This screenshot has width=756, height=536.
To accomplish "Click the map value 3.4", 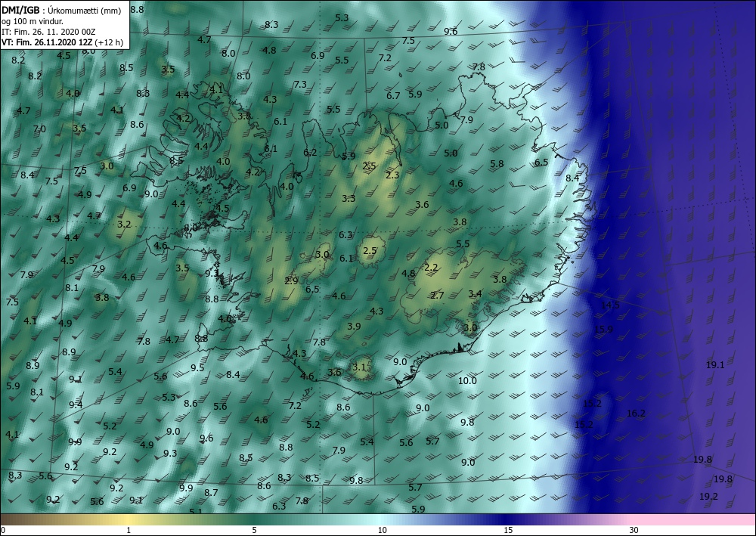I will pyautogui.click(x=475, y=294).
